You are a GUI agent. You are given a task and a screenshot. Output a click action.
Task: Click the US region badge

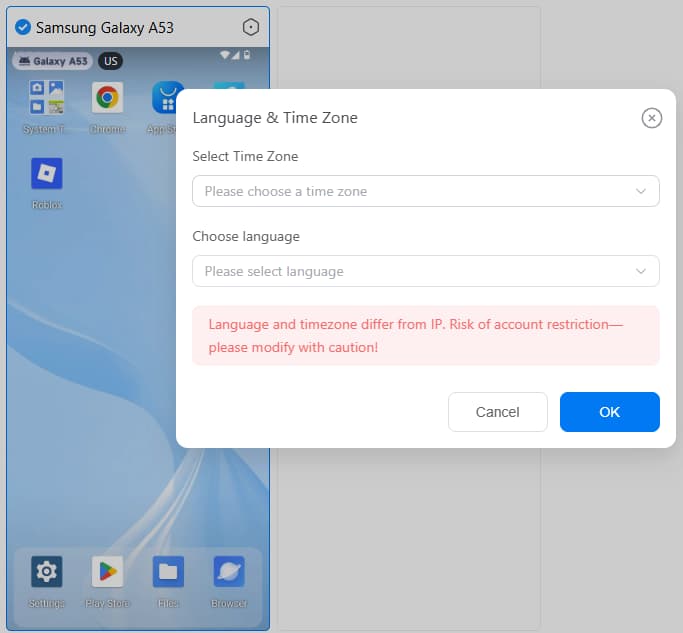pyautogui.click(x=110, y=61)
